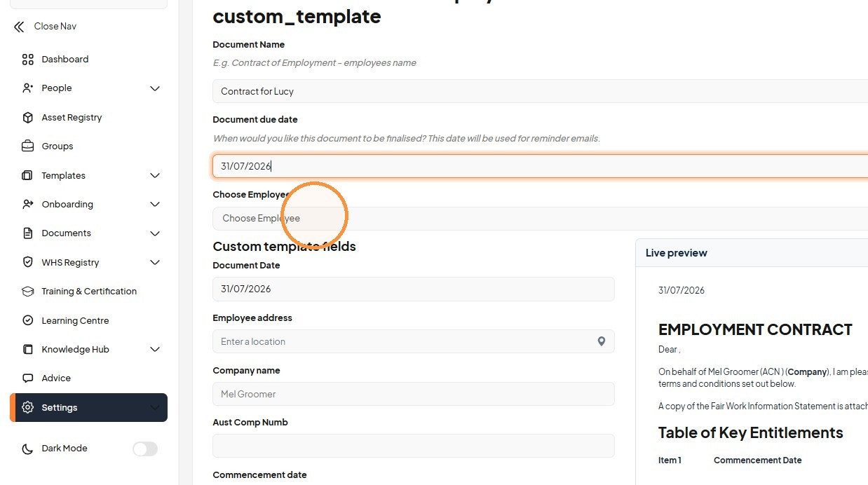Click the Groups briefcase icon
Screen dimensions: 868x485
click(x=28, y=146)
